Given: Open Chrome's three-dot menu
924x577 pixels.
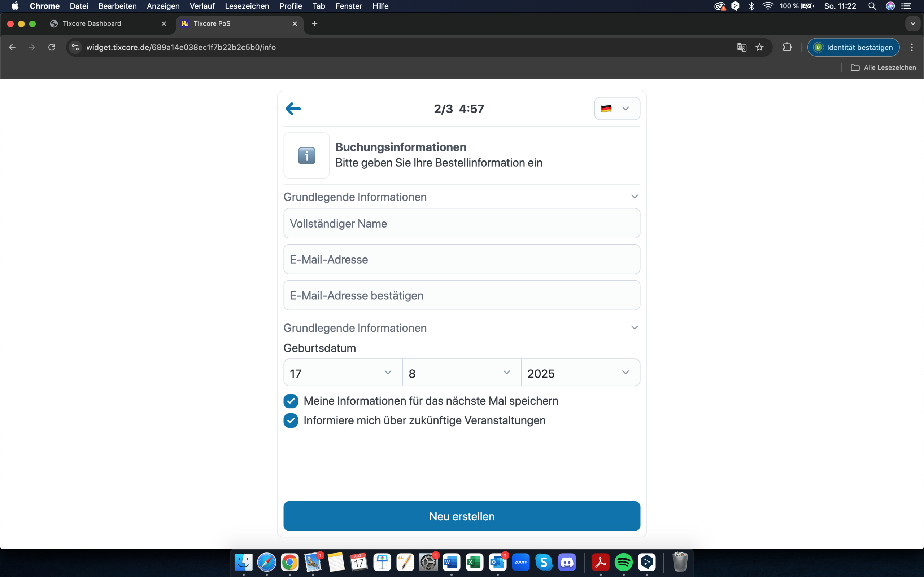Looking at the screenshot, I should pyautogui.click(x=912, y=47).
